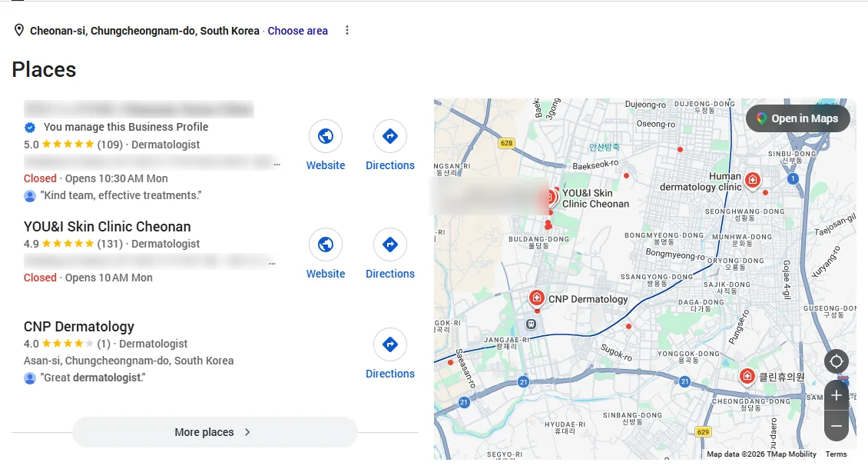This screenshot has height=469, width=868.
Task: Open the CNP Dermatology listing title
Action: (x=79, y=327)
